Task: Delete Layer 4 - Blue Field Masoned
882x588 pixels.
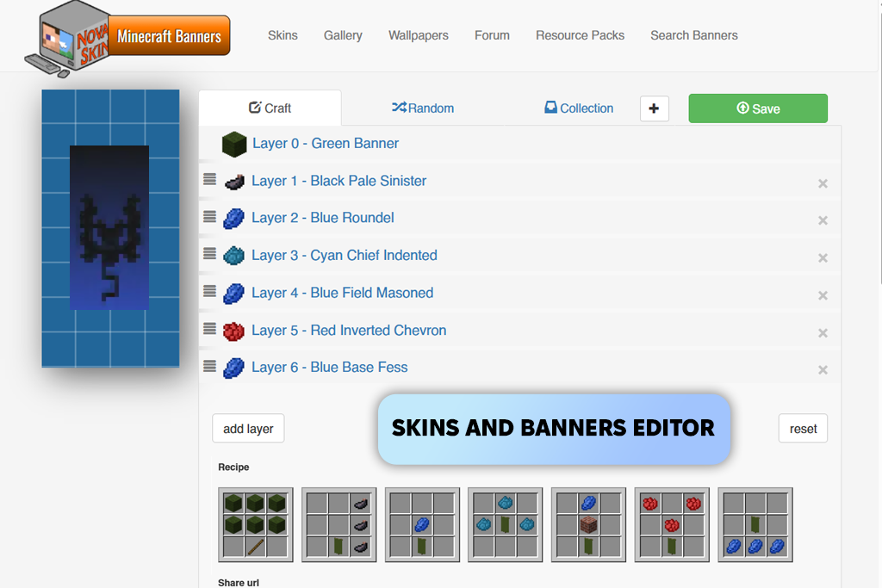Action: point(823,295)
